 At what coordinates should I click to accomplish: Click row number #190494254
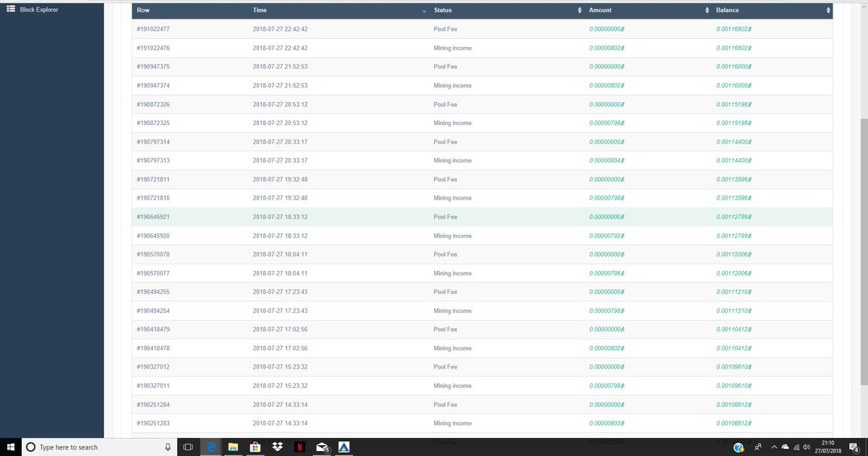tap(153, 311)
